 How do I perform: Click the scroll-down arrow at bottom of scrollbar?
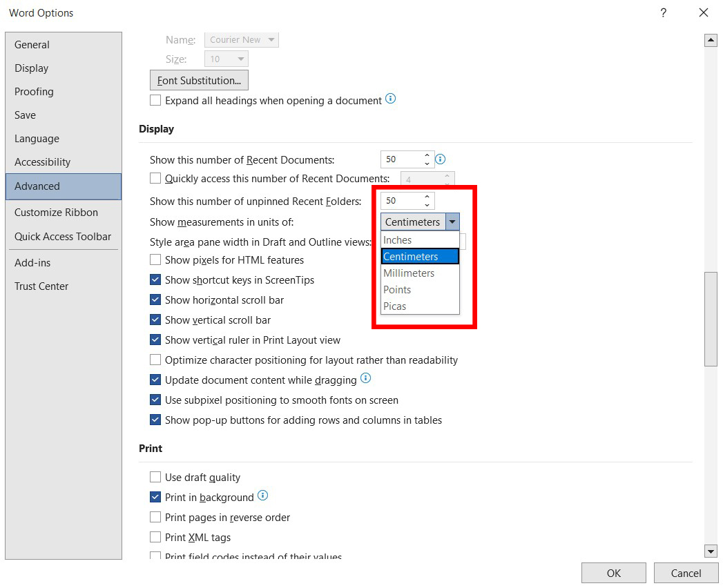tap(711, 551)
